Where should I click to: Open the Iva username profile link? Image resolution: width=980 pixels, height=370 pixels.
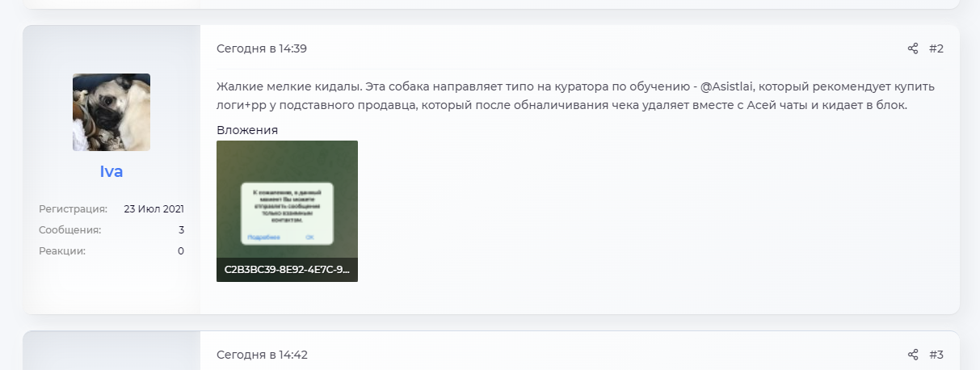[x=111, y=171]
